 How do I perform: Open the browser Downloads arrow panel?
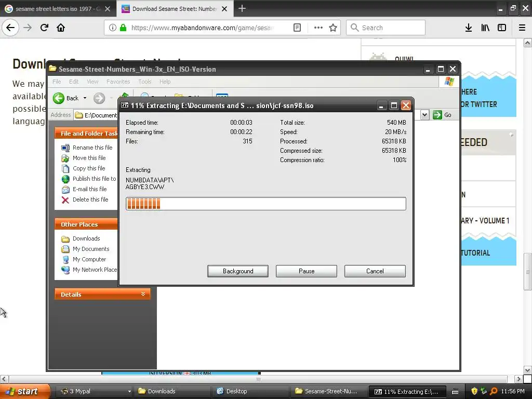pos(468,28)
